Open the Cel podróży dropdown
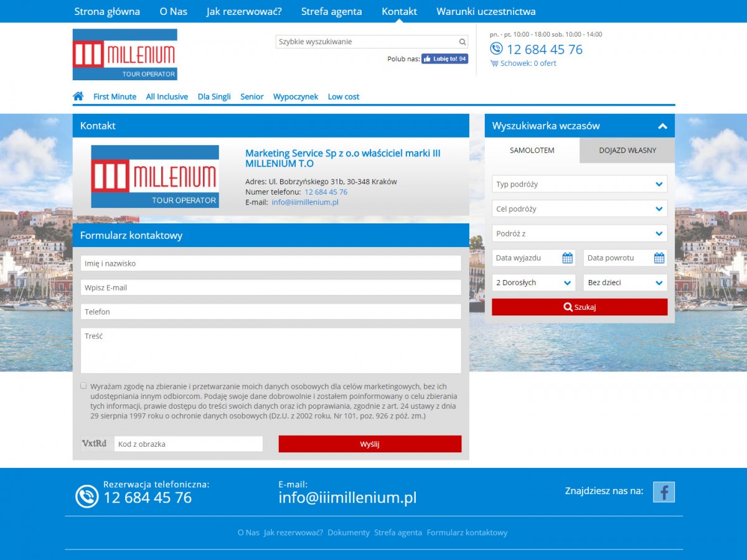The width and height of the screenshot is (747, 560). click(x=580, y=209)
